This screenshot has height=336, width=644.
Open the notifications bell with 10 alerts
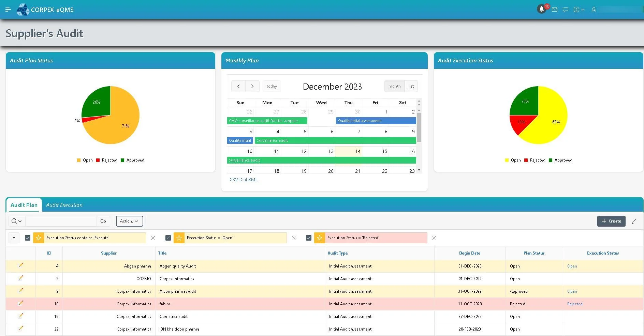point(542,9)
